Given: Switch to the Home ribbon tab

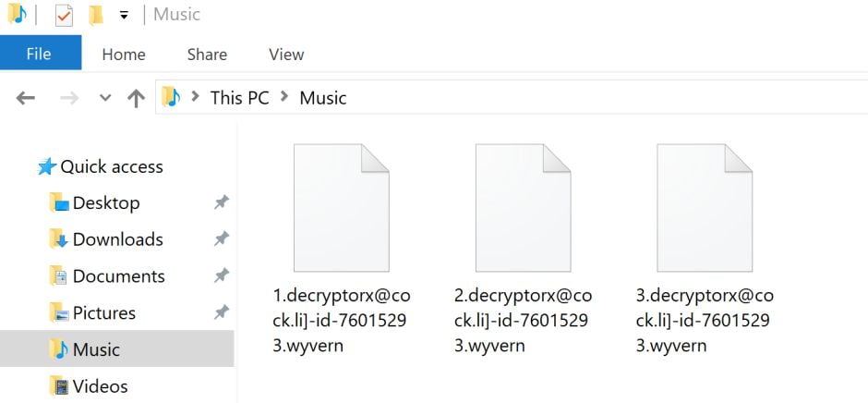Looking at the screenshot, I should [124, 55].
